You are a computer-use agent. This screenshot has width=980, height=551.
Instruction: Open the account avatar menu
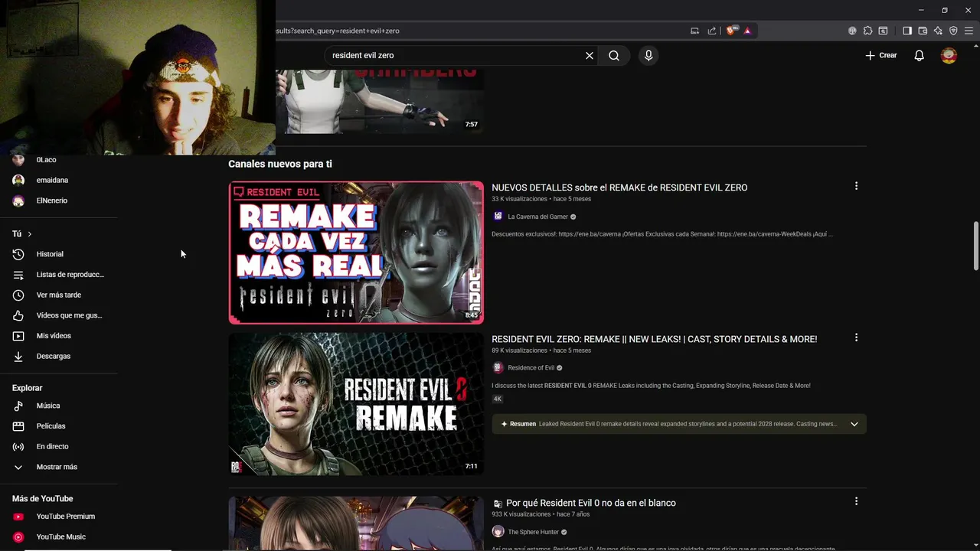(949, 55)
